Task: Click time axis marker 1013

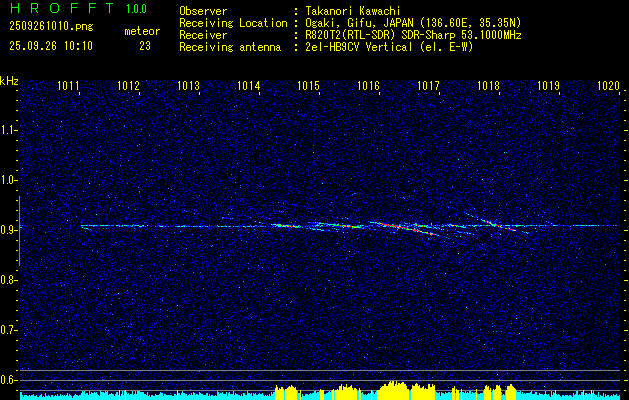Action: pyautogui.click(x=188, y=85)
